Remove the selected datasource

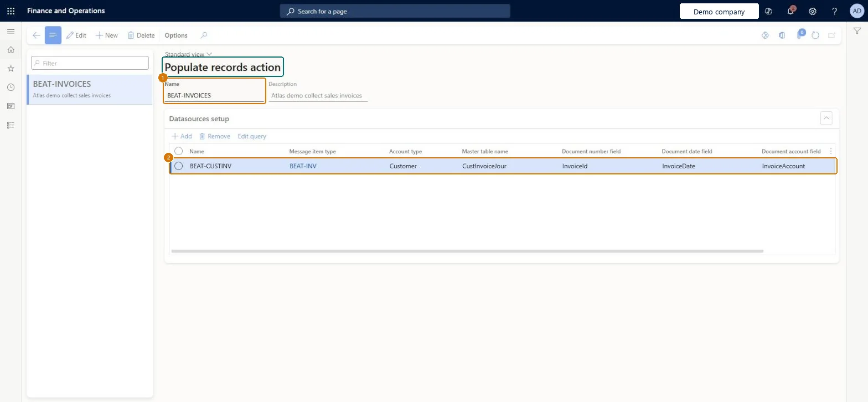[215, 136]
